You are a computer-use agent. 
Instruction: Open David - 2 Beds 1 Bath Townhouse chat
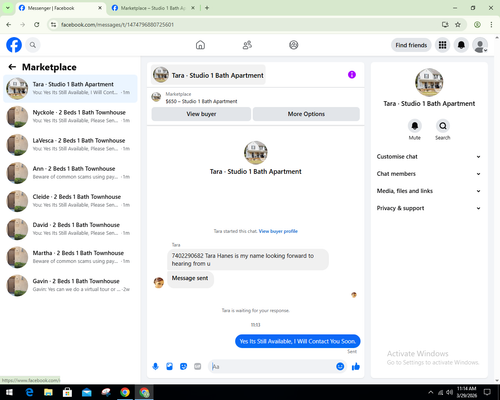[70, 229]
